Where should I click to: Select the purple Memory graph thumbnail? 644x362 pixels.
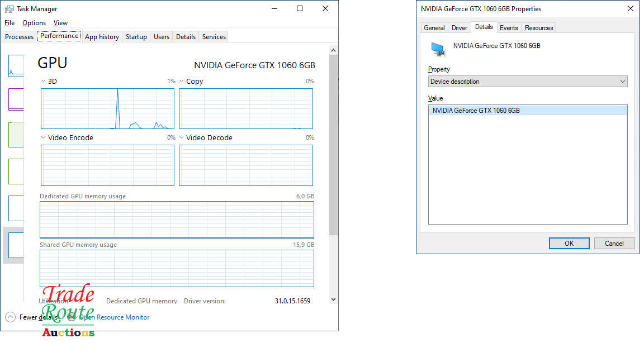point(16,99)
